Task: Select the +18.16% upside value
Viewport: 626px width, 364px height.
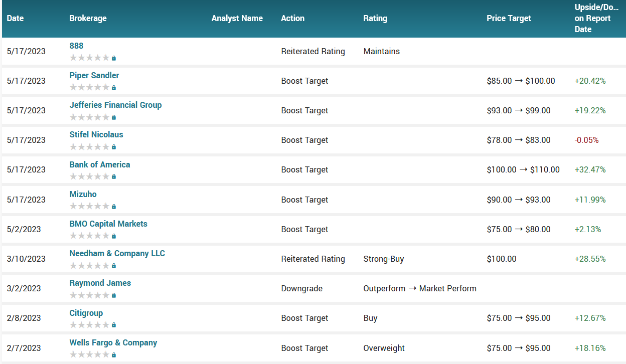Action: (590, 348)
